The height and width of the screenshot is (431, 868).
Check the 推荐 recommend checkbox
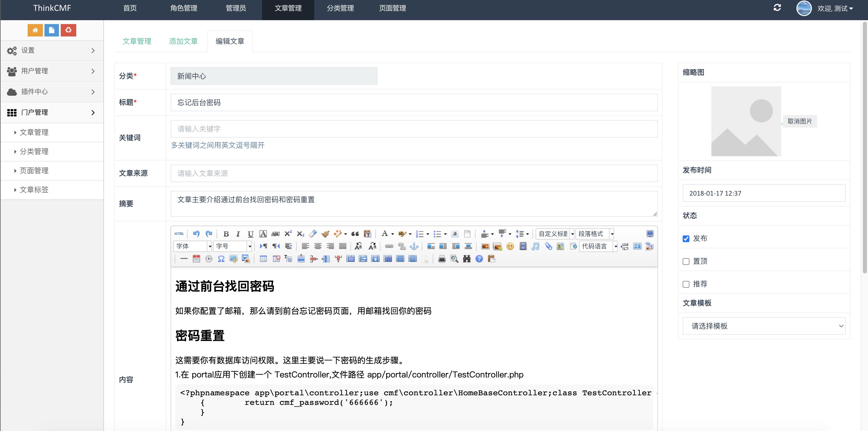click(686, 284)
